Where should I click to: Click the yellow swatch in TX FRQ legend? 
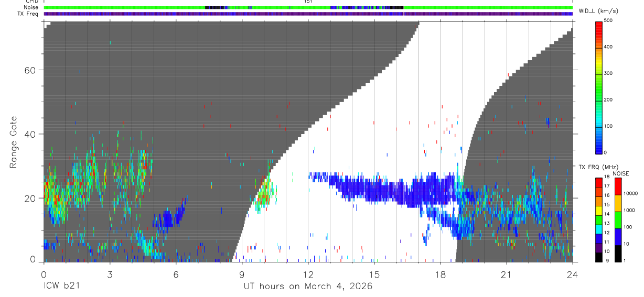coord(598,210)
